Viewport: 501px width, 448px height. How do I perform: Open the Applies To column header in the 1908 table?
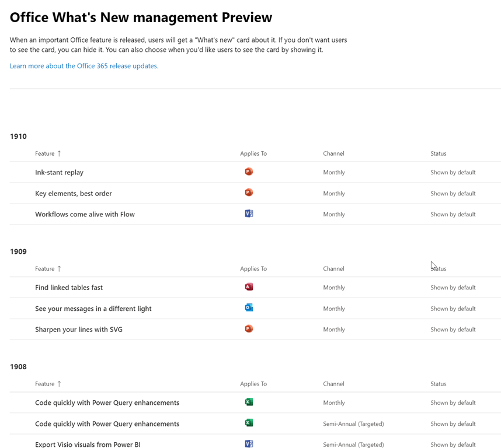click(253, 383)
